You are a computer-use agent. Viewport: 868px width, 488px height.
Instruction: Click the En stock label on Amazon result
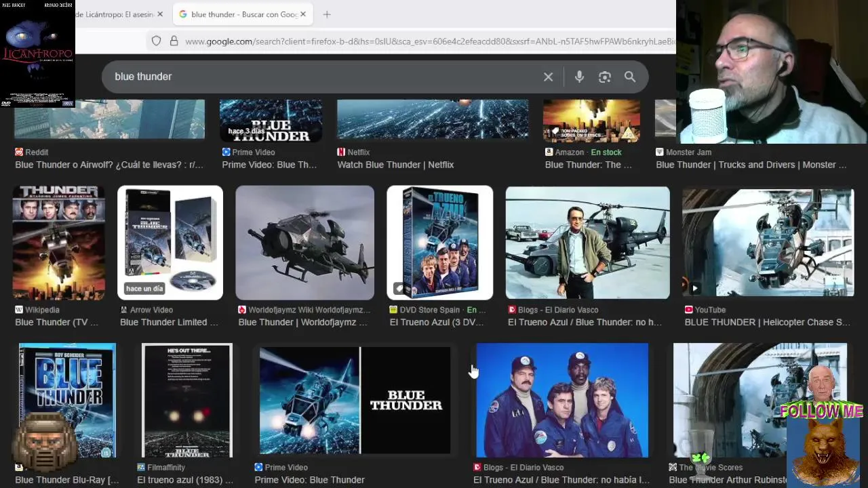pyautogui.click(x=606, y=152)
